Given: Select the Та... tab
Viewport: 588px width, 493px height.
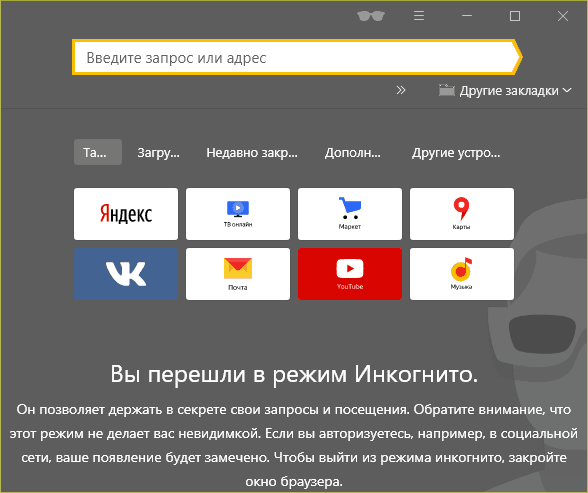Looking at the screenshot, I should [98, 152].
